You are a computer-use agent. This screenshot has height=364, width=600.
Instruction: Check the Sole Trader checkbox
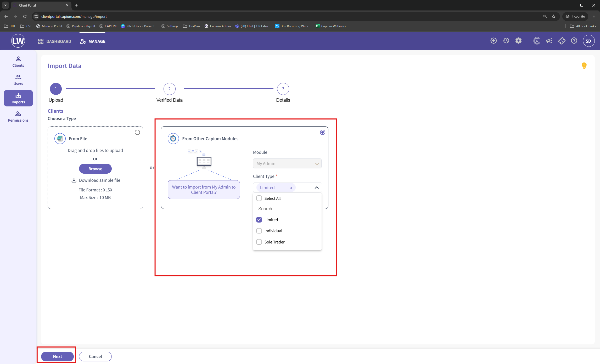[259, 242]
